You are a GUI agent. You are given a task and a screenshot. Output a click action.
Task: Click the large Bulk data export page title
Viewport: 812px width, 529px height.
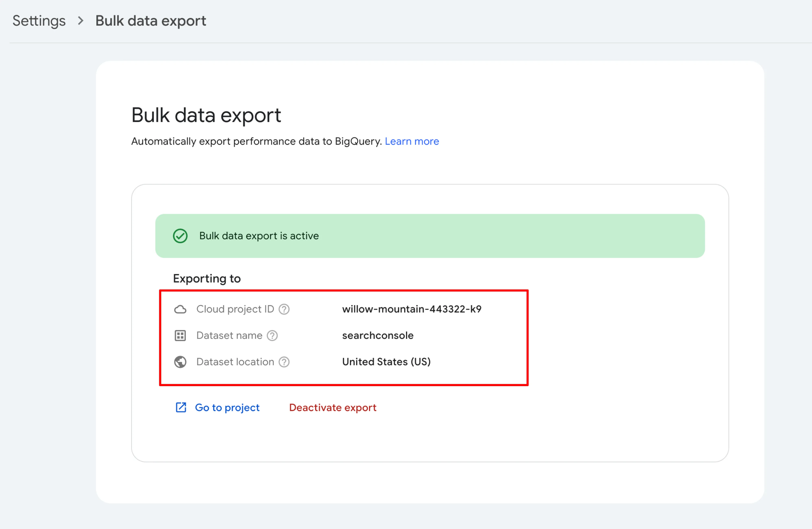point(206,115)
